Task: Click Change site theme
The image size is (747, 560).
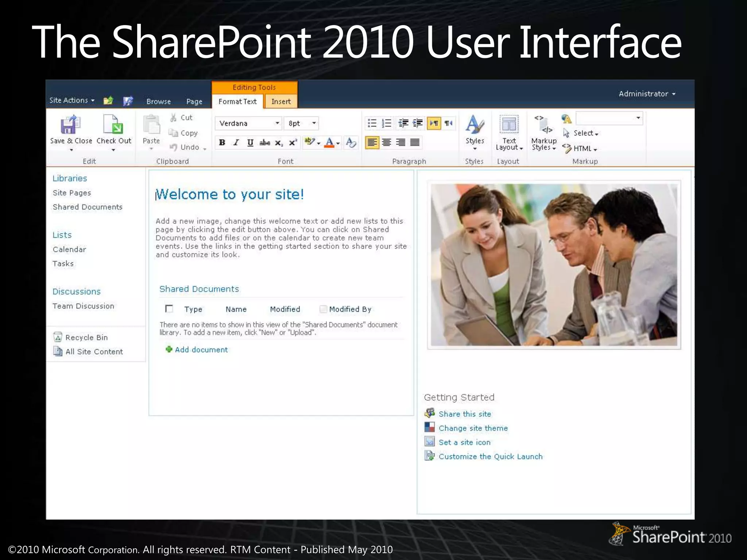Action: click(x=473, y=428)
